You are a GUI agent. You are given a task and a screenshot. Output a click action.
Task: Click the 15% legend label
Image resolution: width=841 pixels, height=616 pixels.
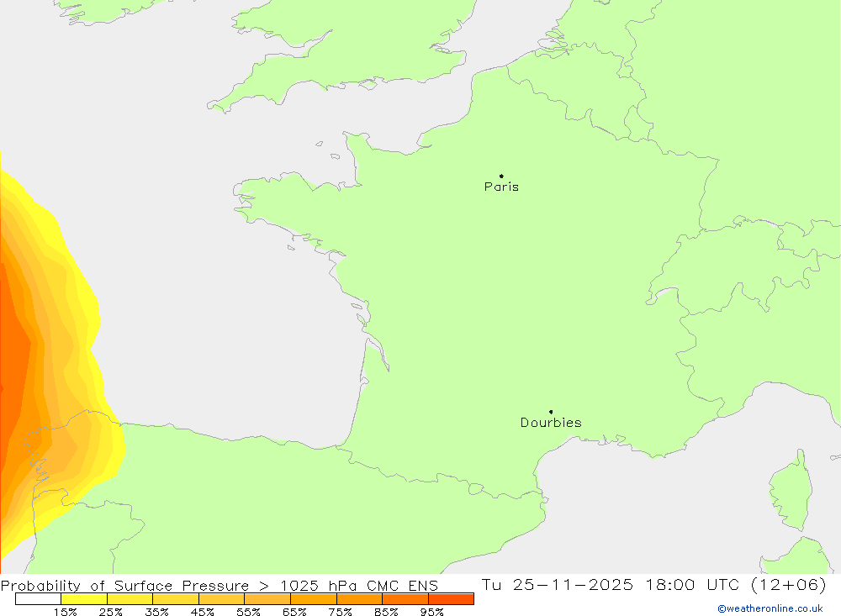65,612
